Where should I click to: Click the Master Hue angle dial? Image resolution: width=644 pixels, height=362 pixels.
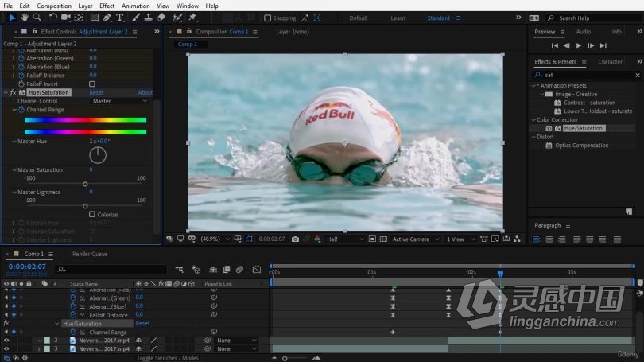pyautogui.click(x=98, y=155)
